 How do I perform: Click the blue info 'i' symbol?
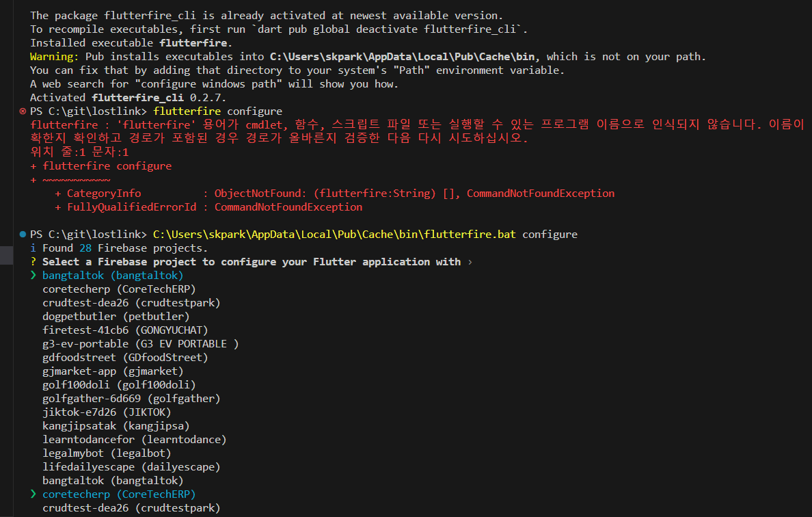click(x=33, y=248)
